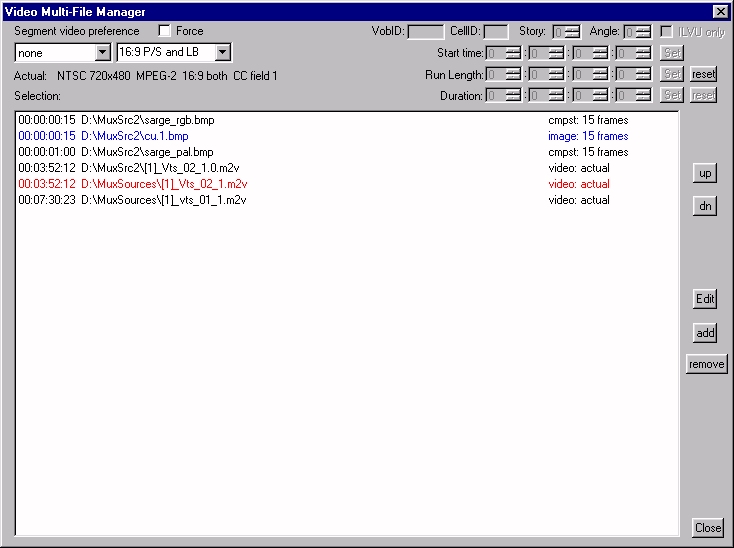Toggle the ILVU only checkbox

click(667, 31)
